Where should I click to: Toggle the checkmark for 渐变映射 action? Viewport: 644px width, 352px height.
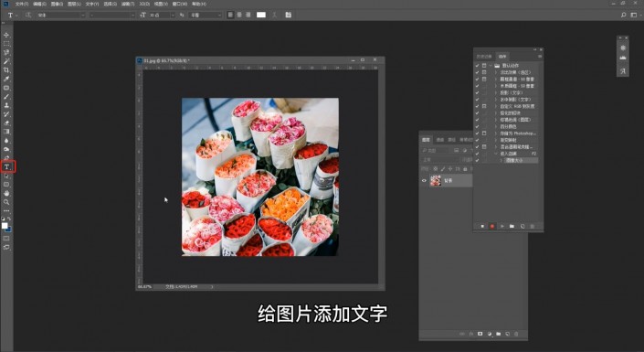477,140
